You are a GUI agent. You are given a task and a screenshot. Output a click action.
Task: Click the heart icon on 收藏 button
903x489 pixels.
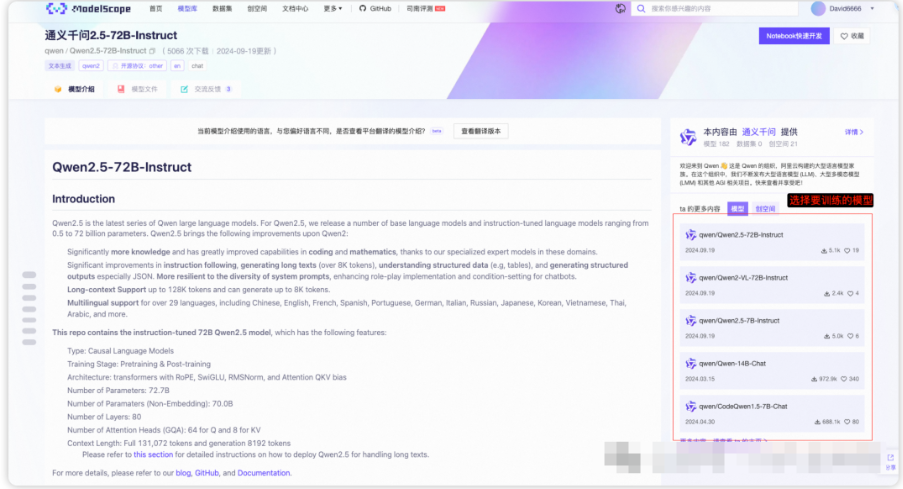click(844, 36)
